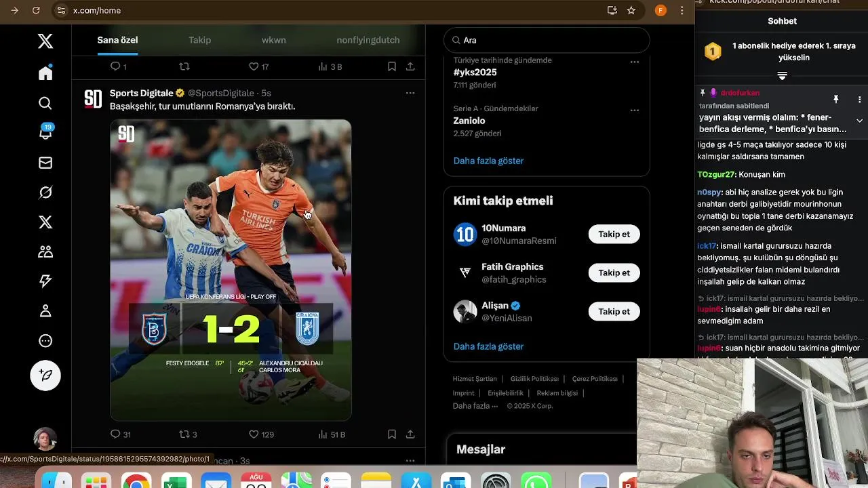Open Premium X icon in sidebar
Screen dimensions: 868x488
(45, 222)
